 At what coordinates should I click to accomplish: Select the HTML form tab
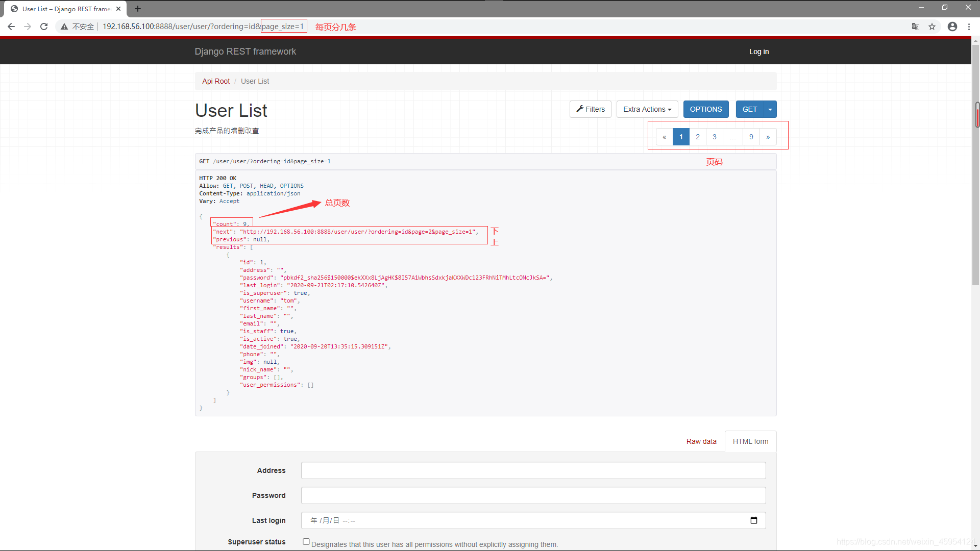750,441
